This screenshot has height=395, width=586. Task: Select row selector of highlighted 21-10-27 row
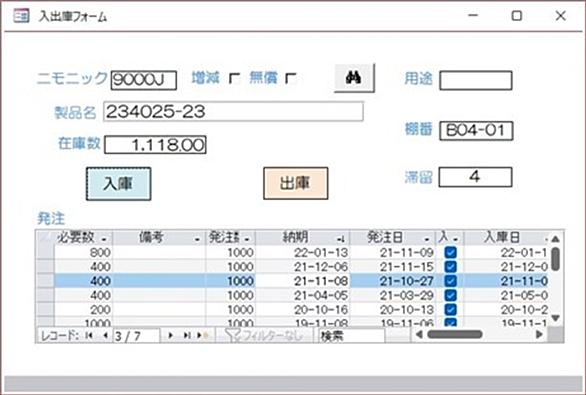[x=45, y=281]
